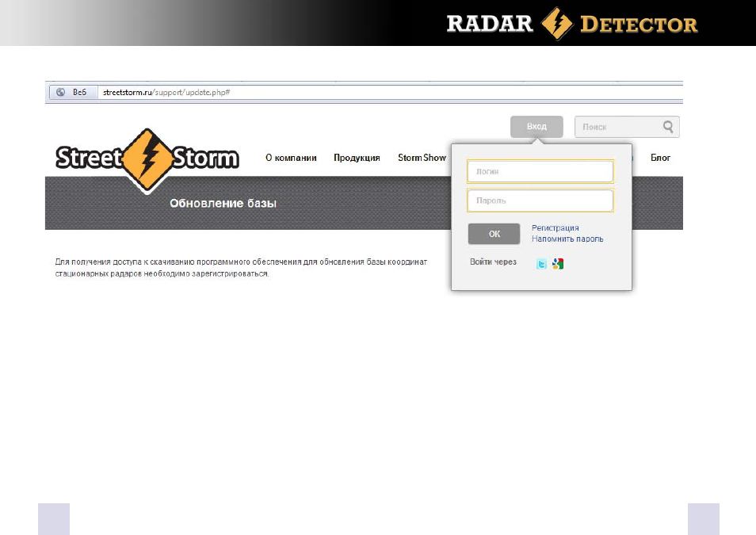Focus the Пароль input field
The width and height of the screenshot is (756, 535).
tap(540, 201)
